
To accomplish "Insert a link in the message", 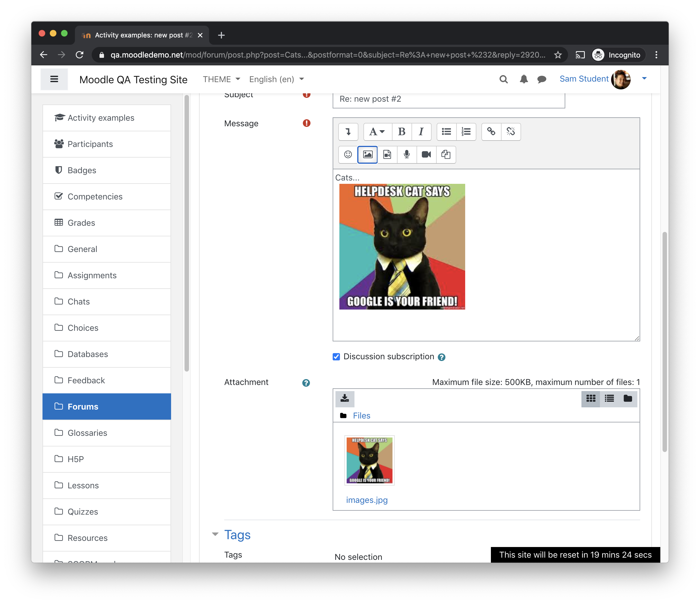I will (x=491, y=132).
